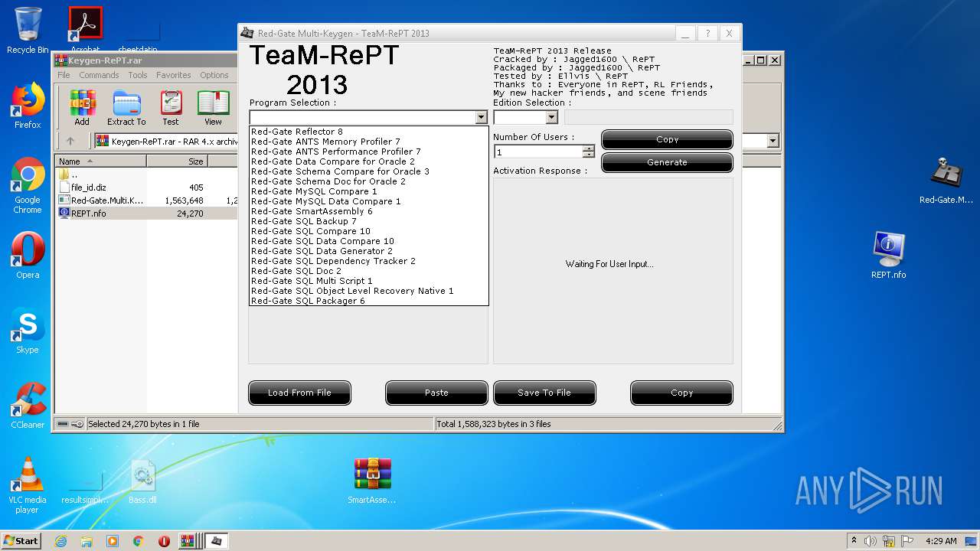980x551 pixels.
Task: Click the View toolbar icon in WinRAR
Action: tap(213, 107)
